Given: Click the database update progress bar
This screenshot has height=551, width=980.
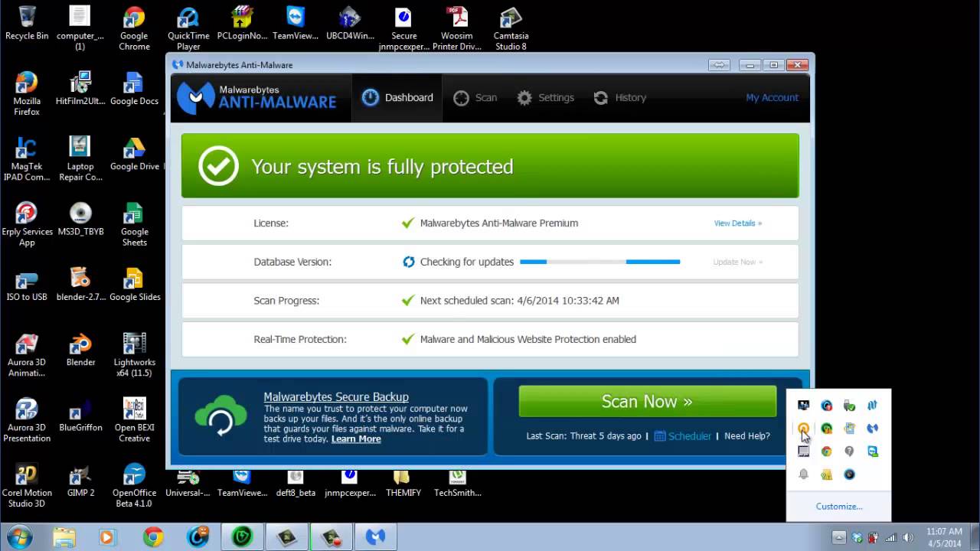Looking at the screenshot, I should [600, 262].
